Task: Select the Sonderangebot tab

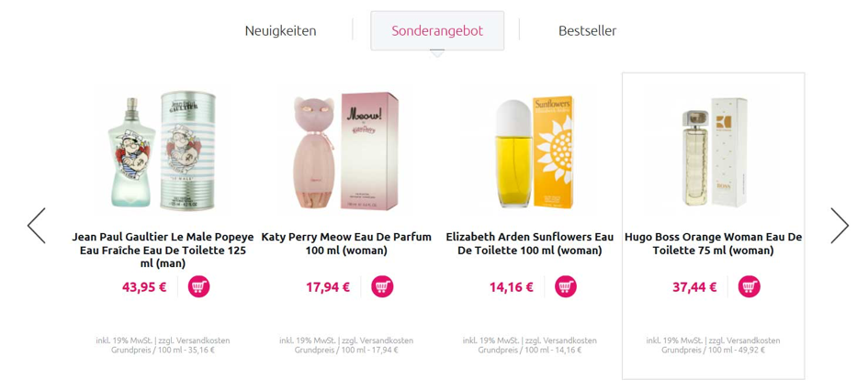Action: point(437,30)
